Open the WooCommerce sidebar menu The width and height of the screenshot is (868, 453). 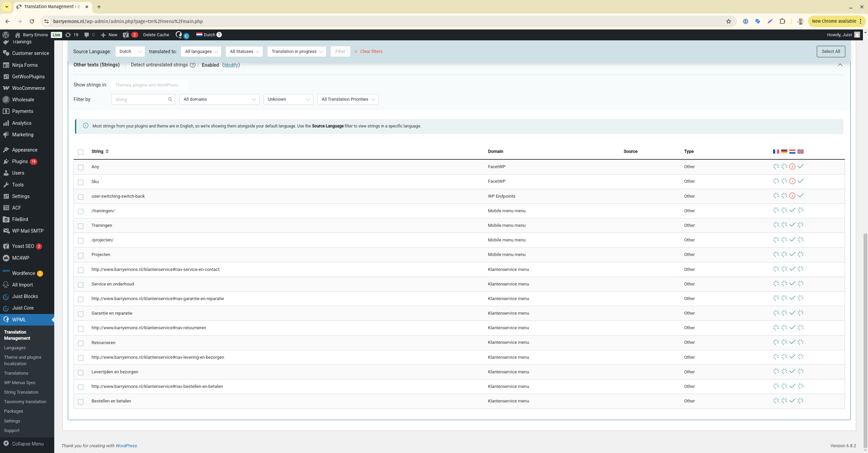tap(28, 88)
